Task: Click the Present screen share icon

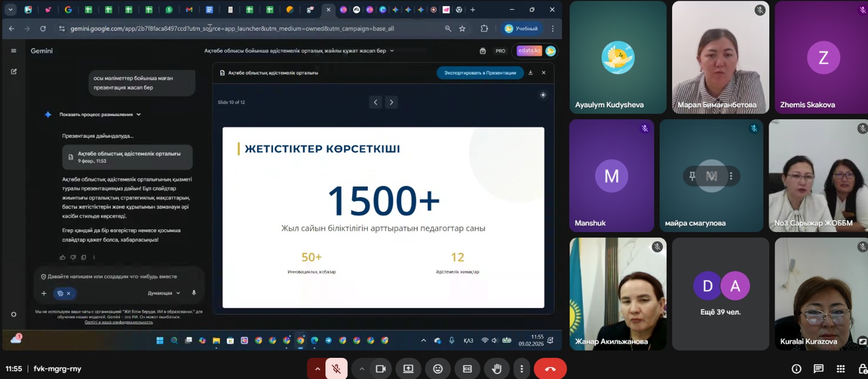Action: [x=409, y=369]
